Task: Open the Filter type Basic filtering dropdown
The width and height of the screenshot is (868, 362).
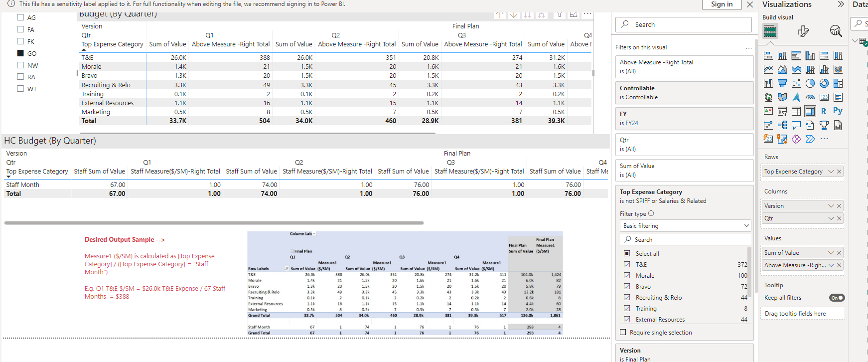Action: [x=685, y=226]
